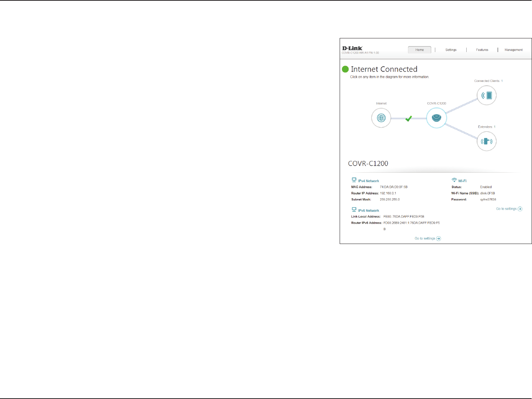Open the Connected Clients device icon
This screenshot has height=399, width=532.
(x=487, y=95)
